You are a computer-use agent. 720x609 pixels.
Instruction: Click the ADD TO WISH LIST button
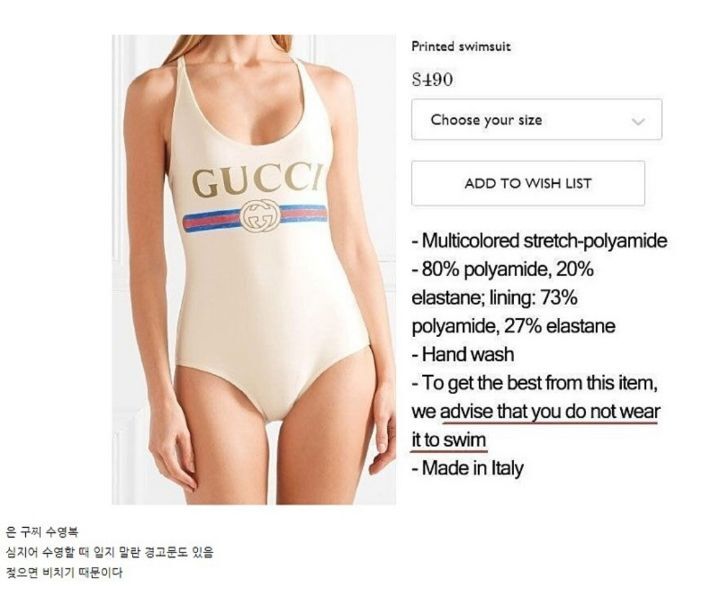[528, 183]
